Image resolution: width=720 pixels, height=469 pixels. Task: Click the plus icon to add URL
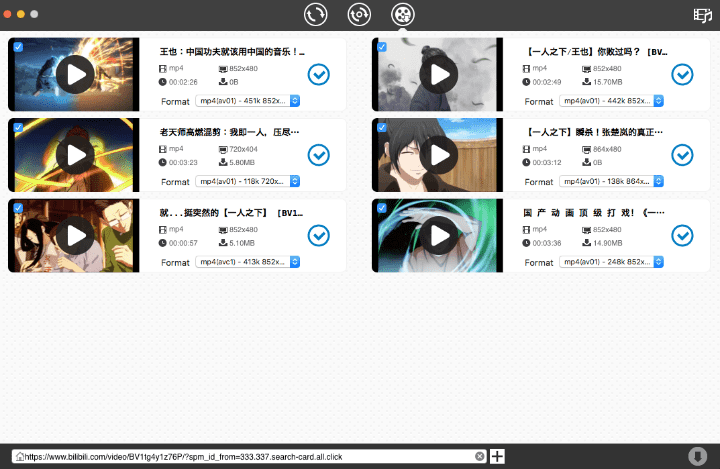pyautogui.click(x=497, y=456)
